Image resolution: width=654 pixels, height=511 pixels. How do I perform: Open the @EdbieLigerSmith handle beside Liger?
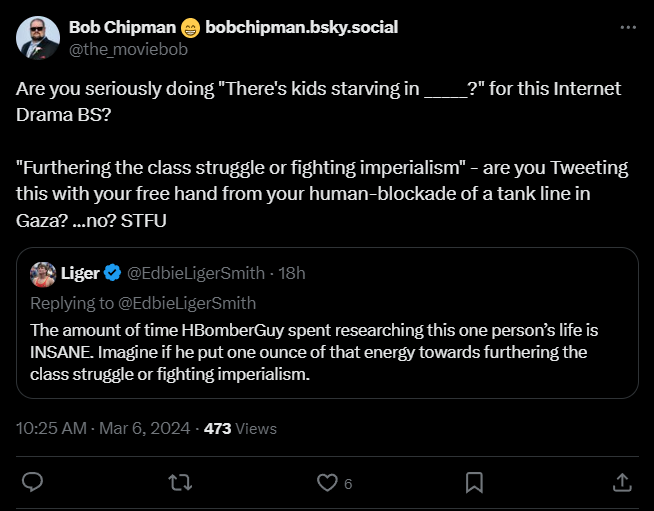coord(195,273)
